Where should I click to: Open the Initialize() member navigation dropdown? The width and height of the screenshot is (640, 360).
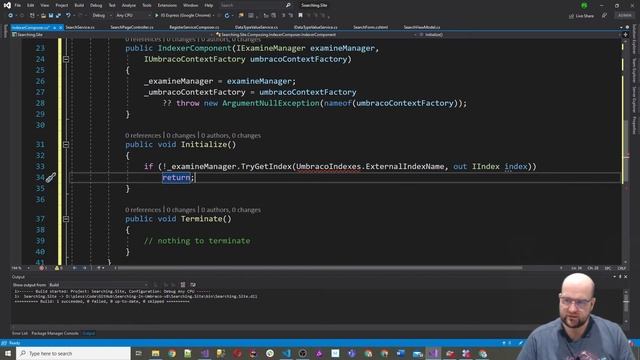coord(518,35)
